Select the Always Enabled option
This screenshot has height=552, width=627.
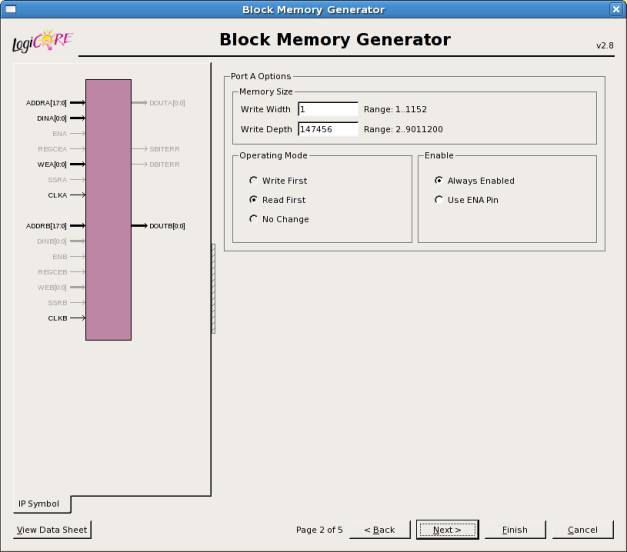tap(439, 181)
